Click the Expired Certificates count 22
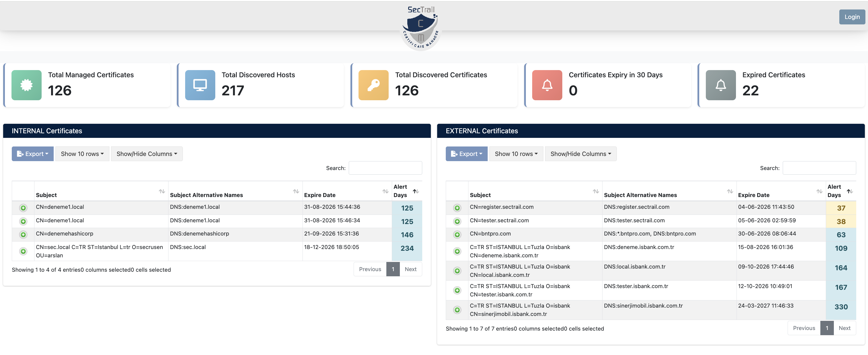The height and width of the screenshot is (355, 868). [x=750, y=90]
